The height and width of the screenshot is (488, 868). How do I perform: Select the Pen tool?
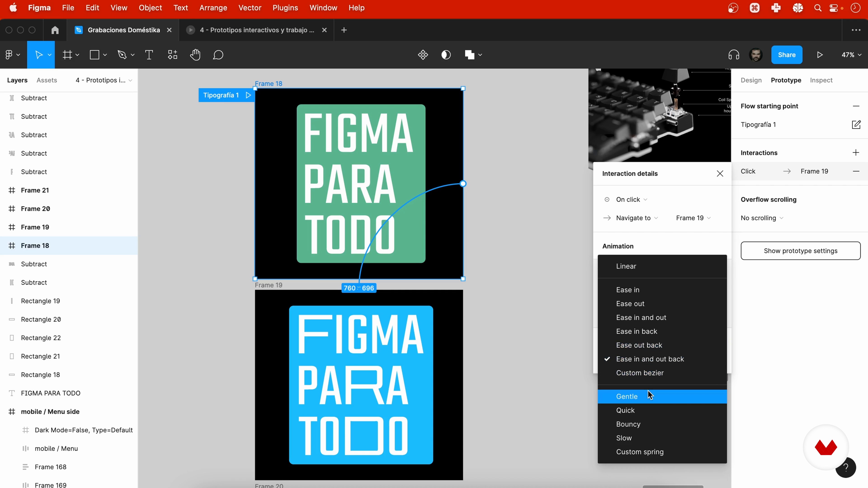click(x=122, y=54)
